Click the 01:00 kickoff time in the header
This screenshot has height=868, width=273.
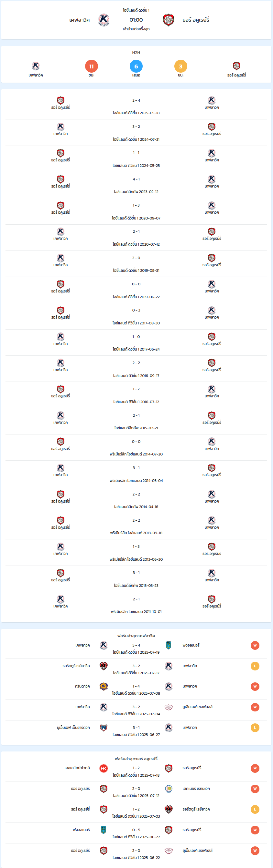tap(136, 20)
